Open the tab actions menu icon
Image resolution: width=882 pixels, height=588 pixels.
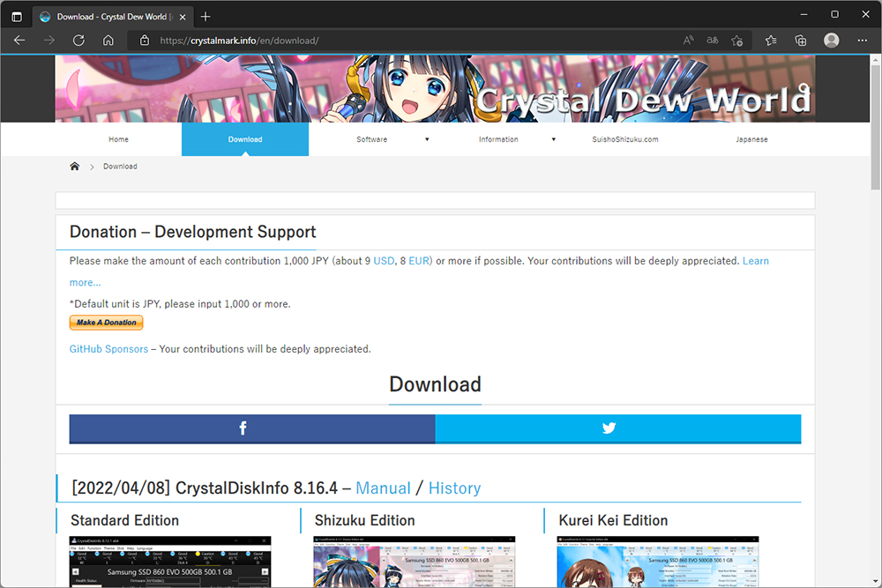coord(17,16)
